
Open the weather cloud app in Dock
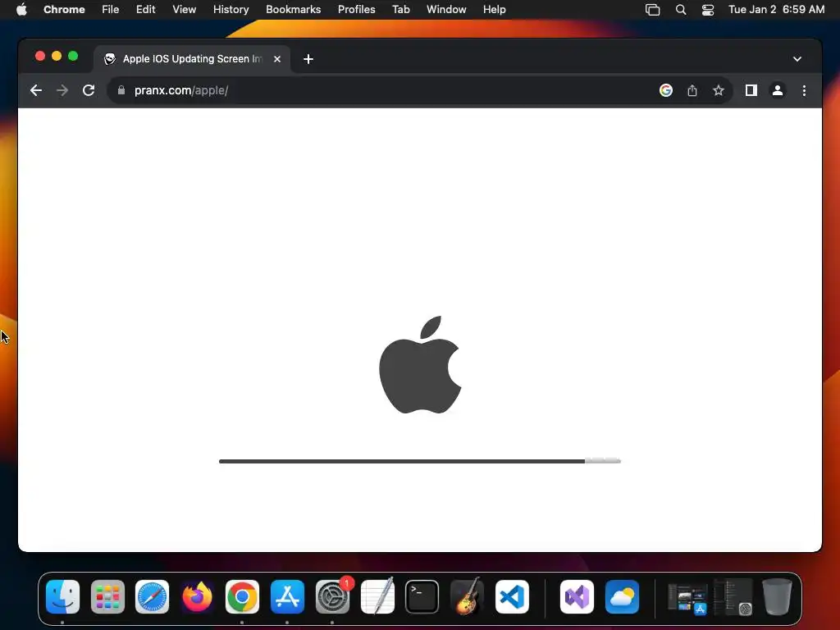coord(622,597)
